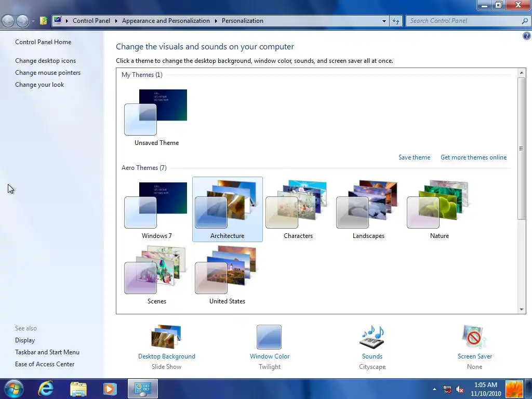The height and width of the screenshot is (399, 532).
Task: Open Change desktop icons link
Action: 46,61
